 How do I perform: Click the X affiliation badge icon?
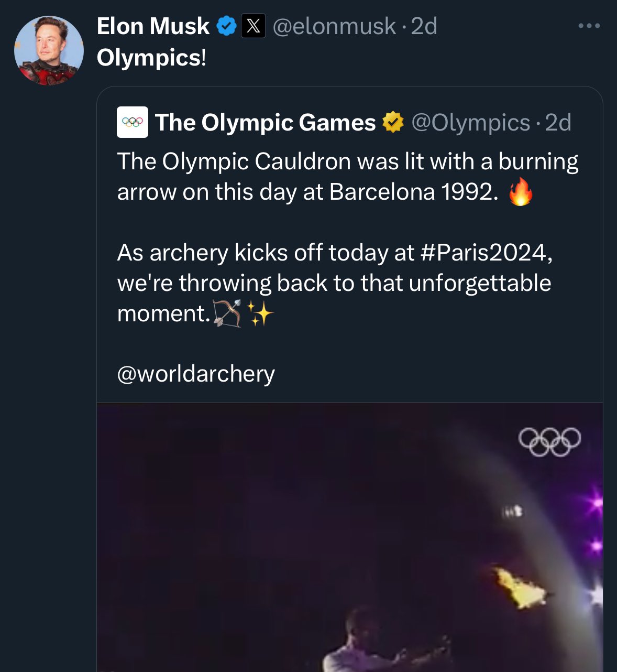254,26
